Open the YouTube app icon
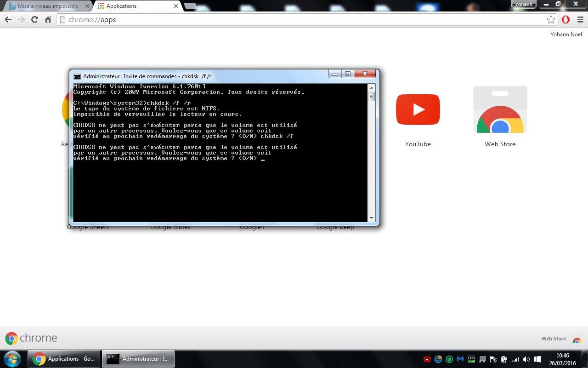The image size is (588, 368). click(418, 109)
